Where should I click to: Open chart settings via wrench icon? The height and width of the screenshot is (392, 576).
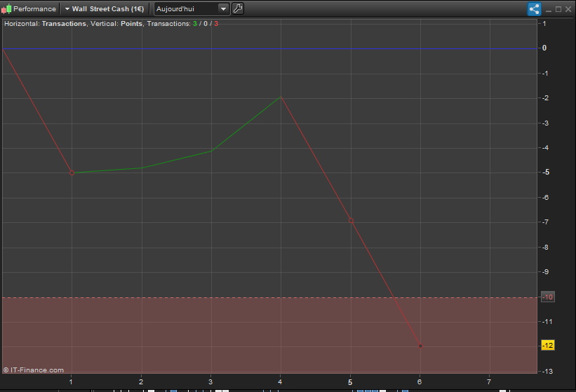point(238,8)
